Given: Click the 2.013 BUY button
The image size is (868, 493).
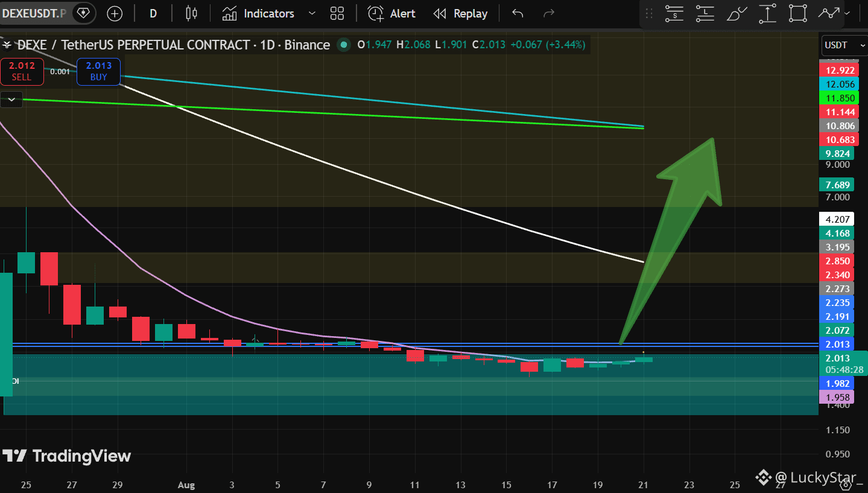Looking at the screenshot, I should pyautogui.click(x=98, y=71).
